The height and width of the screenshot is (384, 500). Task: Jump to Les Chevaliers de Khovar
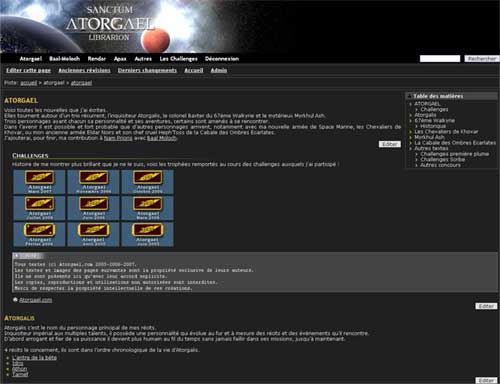(x=446, y=132)
